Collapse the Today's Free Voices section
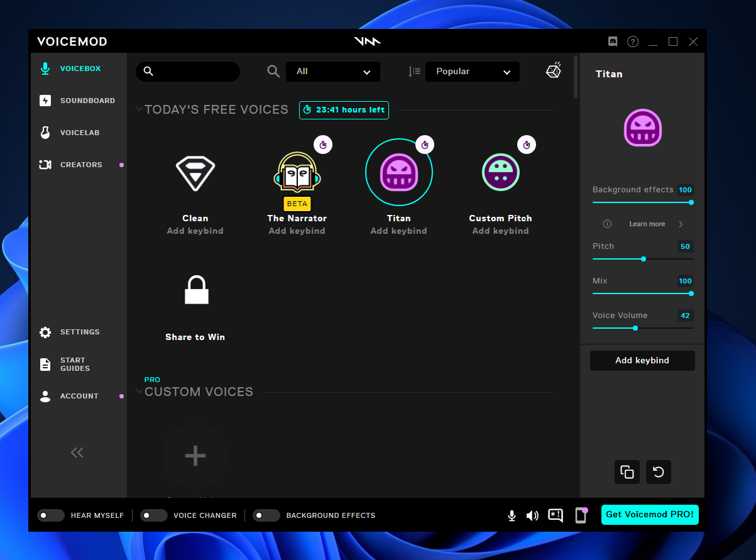The height and width of the screenshot is (560, 756). [x=139, y=109]
